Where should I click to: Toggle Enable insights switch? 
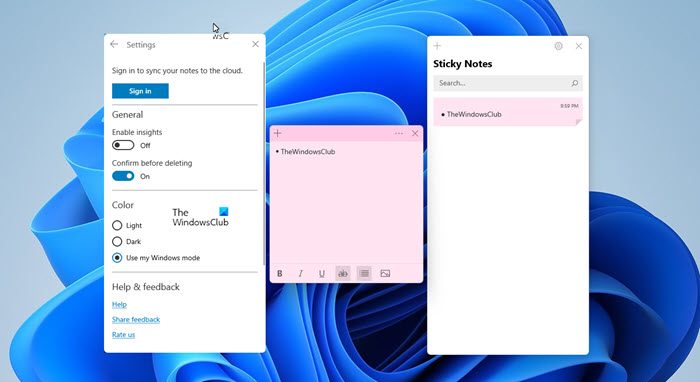click(x=123, y=145)
